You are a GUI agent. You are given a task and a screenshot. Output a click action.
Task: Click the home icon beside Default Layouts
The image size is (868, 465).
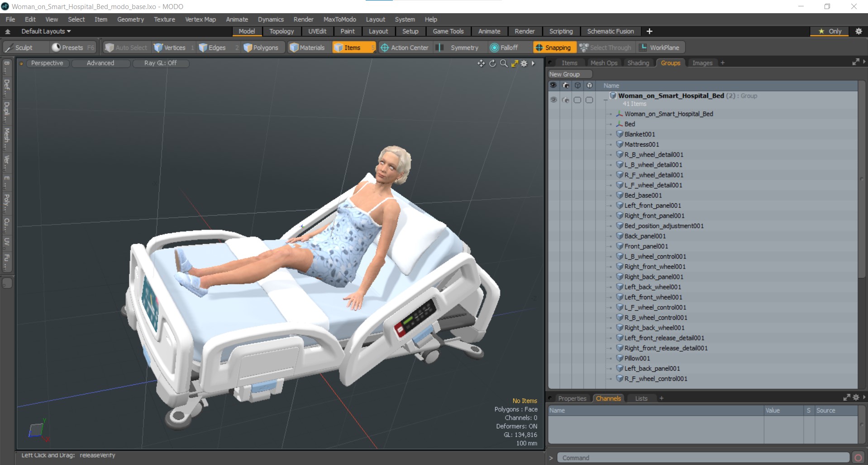8,31
